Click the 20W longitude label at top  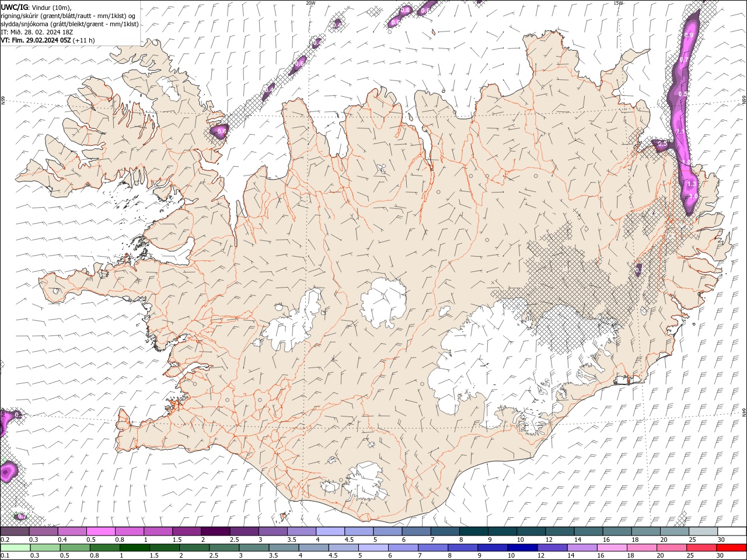point(310,3)
